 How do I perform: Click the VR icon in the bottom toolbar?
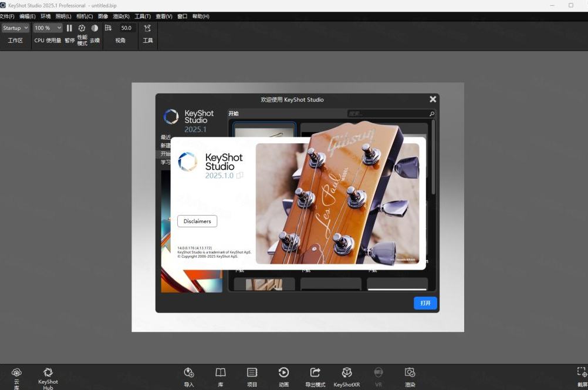pos(379,372)
